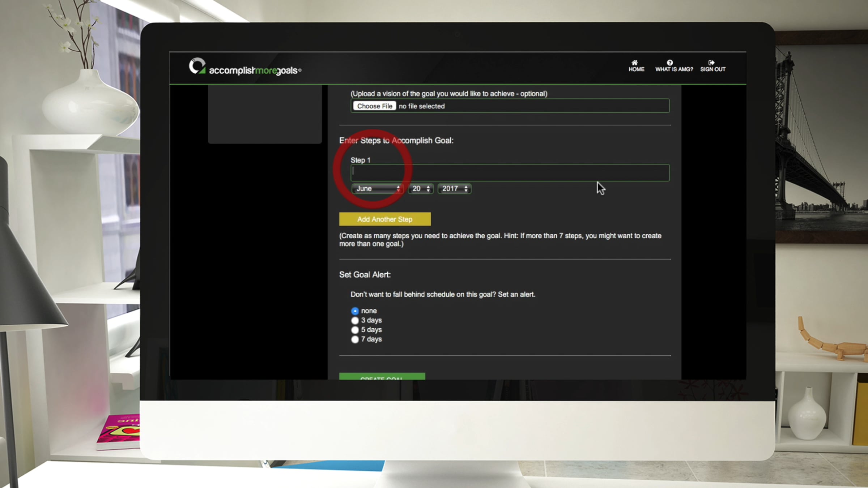Select the '7 days' alert option
868x488 pixels.
(x=355, y=339)
